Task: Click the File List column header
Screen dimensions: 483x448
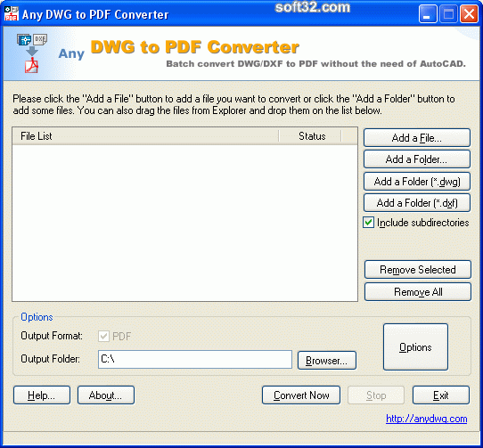Action: (x=145, y=136)
